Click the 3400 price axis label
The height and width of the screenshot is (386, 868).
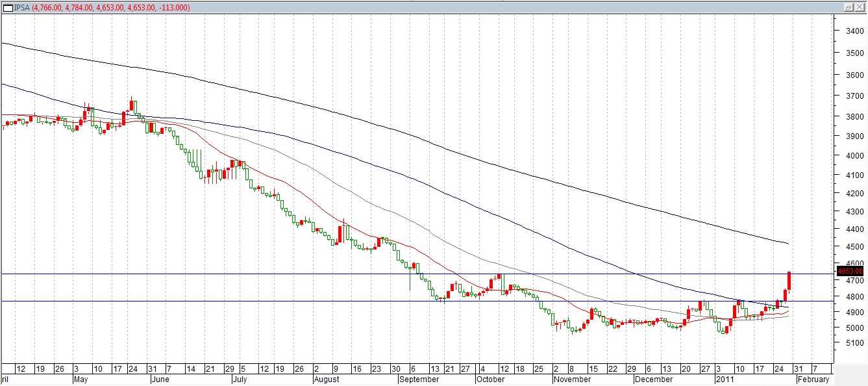(854, 31)
